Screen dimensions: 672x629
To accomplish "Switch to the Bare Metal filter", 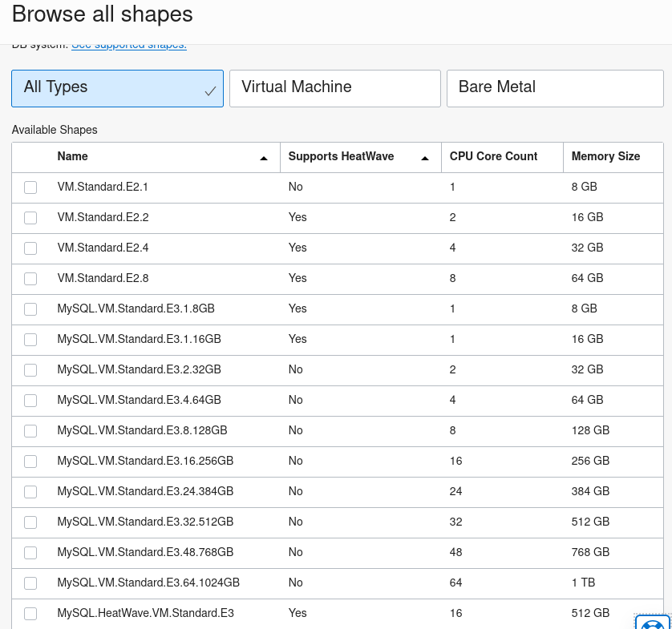I will [555, 87].
